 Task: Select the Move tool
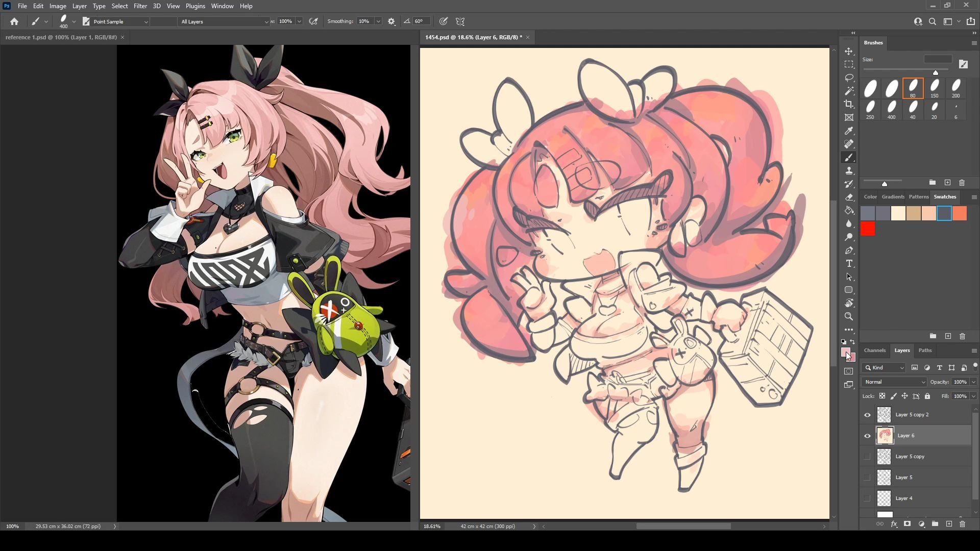(x=849, y=52)
